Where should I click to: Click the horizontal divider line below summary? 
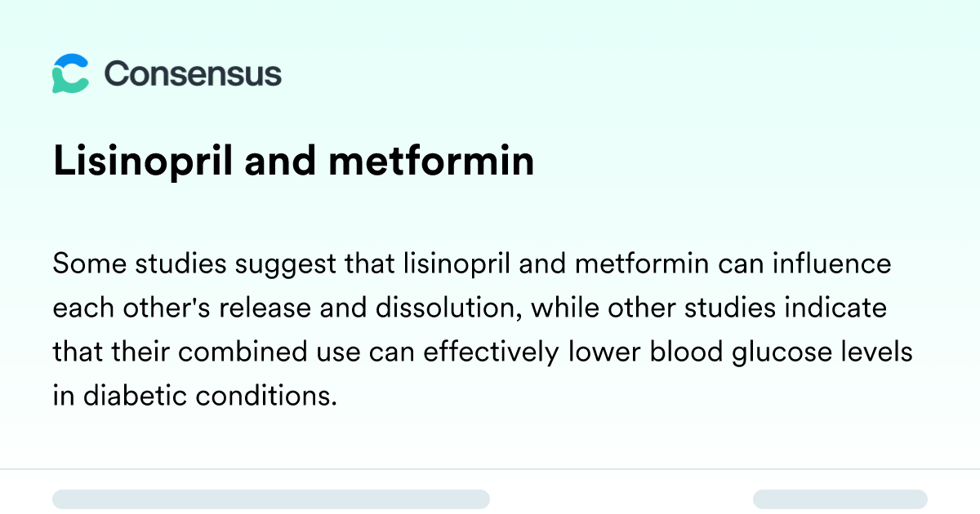pos(490,469)
